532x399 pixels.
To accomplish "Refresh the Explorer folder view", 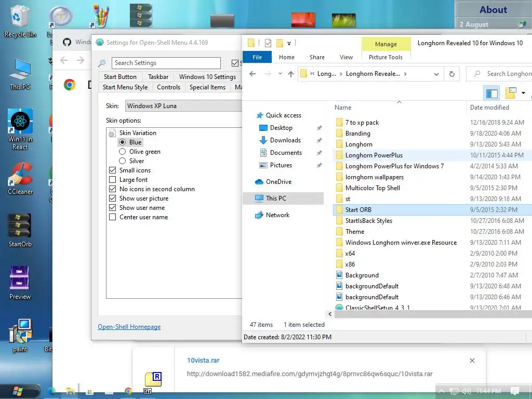I will pos(451,74).
